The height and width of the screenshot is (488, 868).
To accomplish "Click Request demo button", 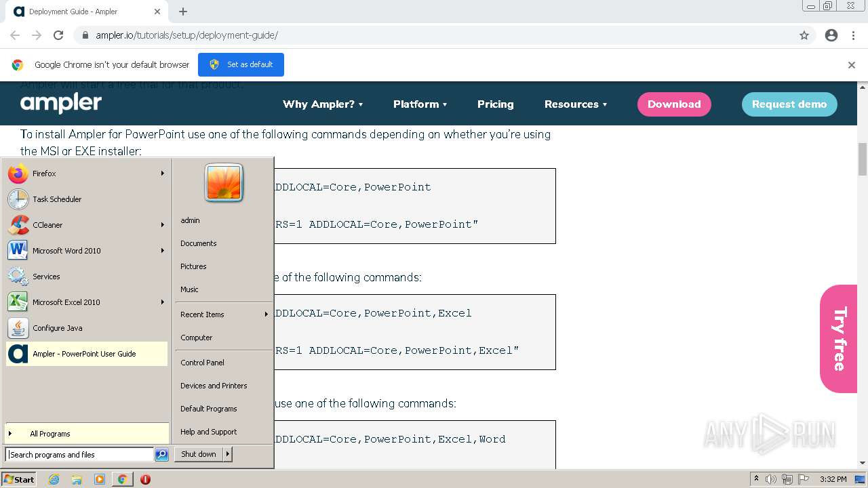I will 789,104.
